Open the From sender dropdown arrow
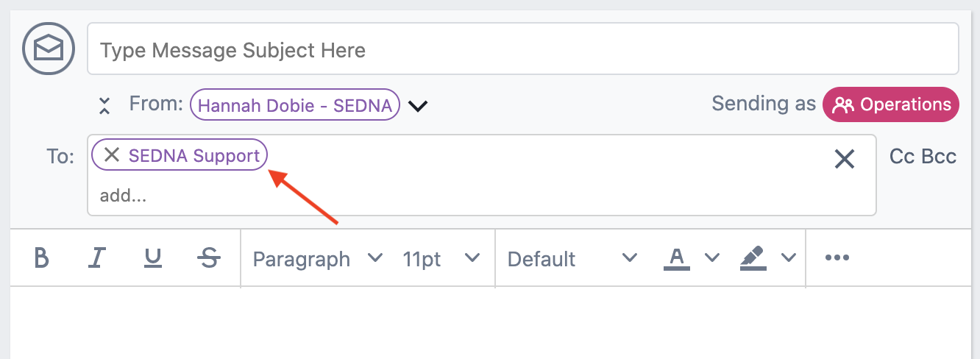This screenshot has height=359, width=980. click(418, 106)
